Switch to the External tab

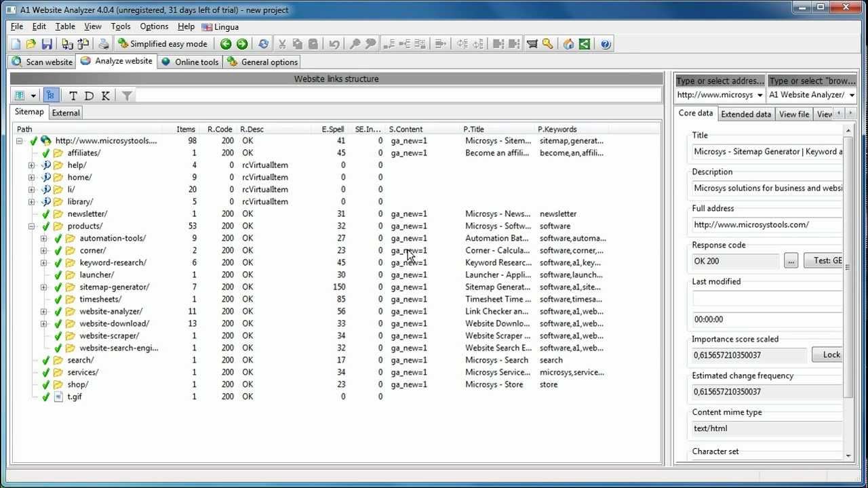66,113
